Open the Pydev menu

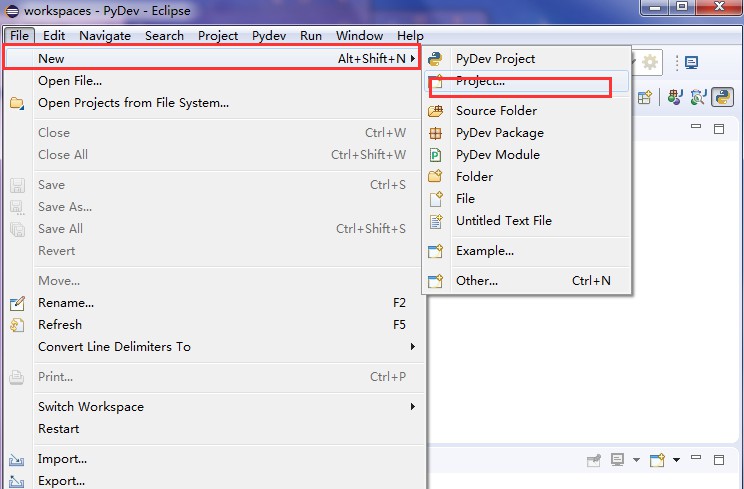coord(269,36)
